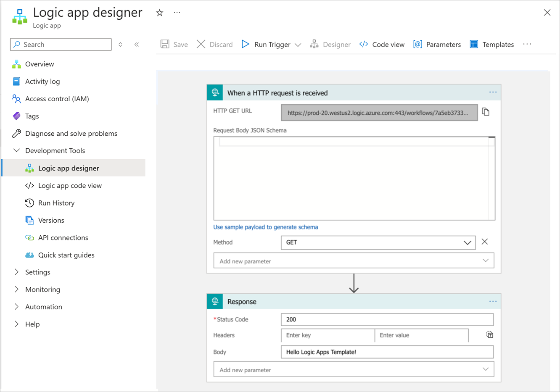560x392 pixels.
Task: Click the Body field with Hello Logic Apps Template!
Action: [x=387, y=352]
